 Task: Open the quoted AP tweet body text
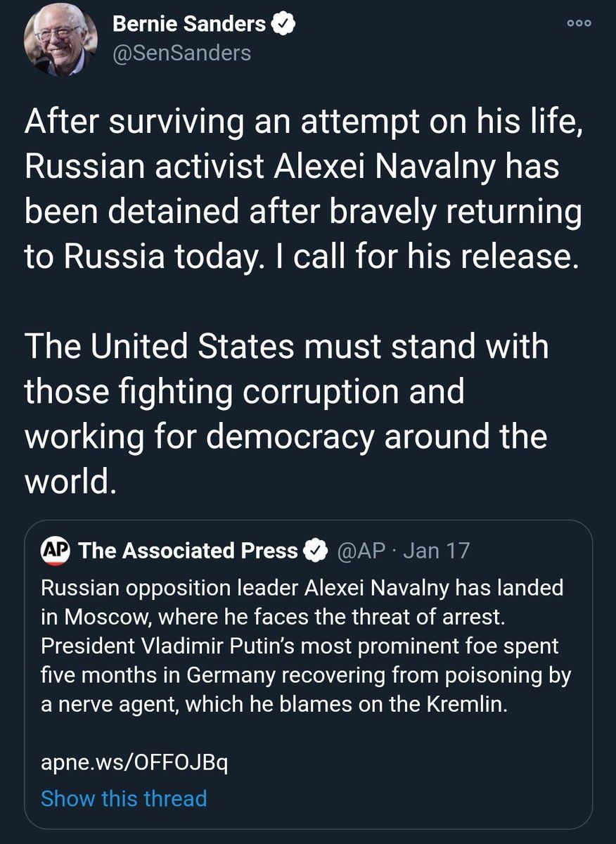pyautogui.click(x=306, y=646)
